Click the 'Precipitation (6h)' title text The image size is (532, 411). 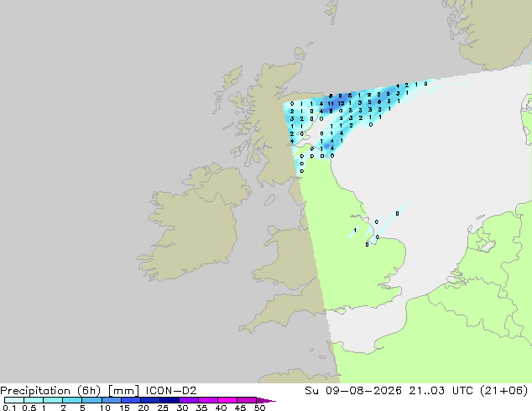tap(50, 391)
